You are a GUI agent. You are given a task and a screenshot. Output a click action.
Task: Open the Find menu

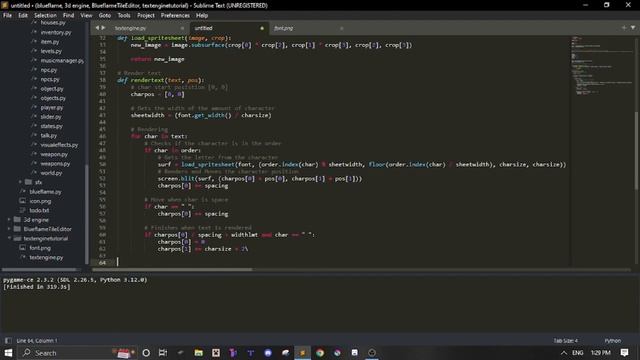pyautogui.click(x=68, y=16)
